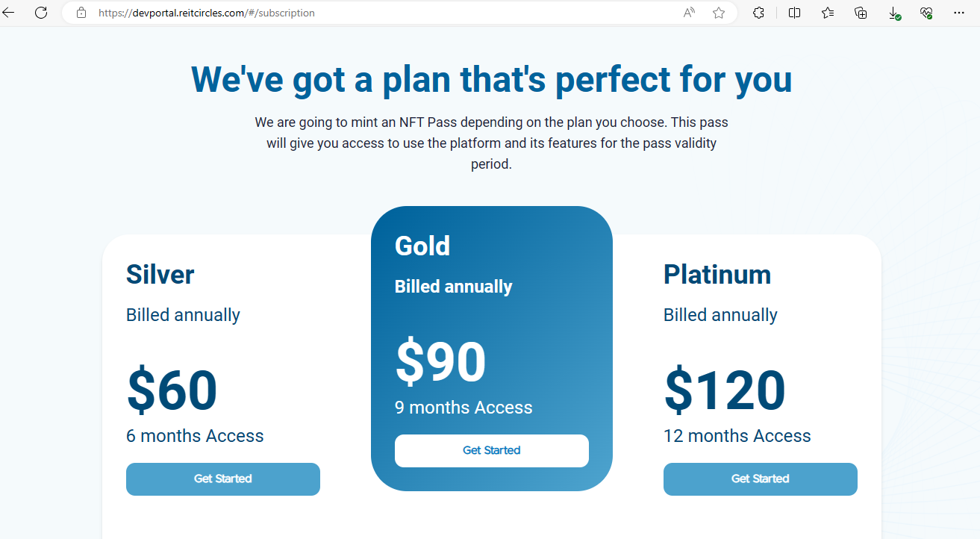Click the $120 Platinum price

tap(725, 390)
